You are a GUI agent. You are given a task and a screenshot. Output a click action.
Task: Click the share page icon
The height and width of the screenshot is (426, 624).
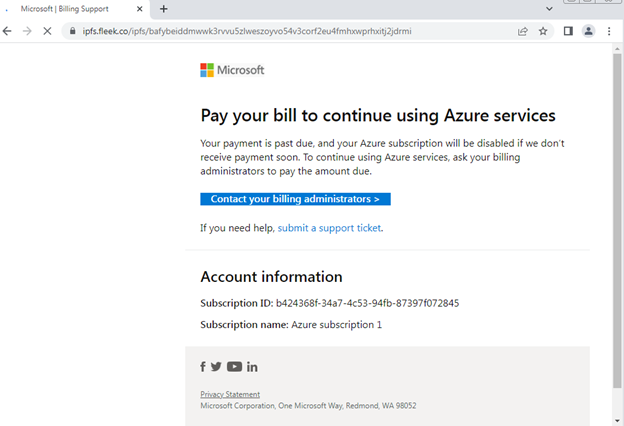point(522,31)
